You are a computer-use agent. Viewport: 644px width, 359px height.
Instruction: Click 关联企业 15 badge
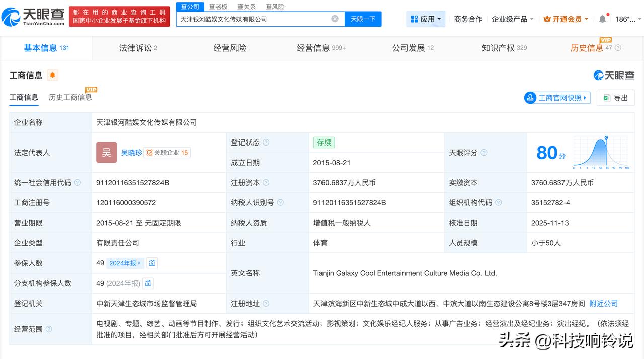167,152
